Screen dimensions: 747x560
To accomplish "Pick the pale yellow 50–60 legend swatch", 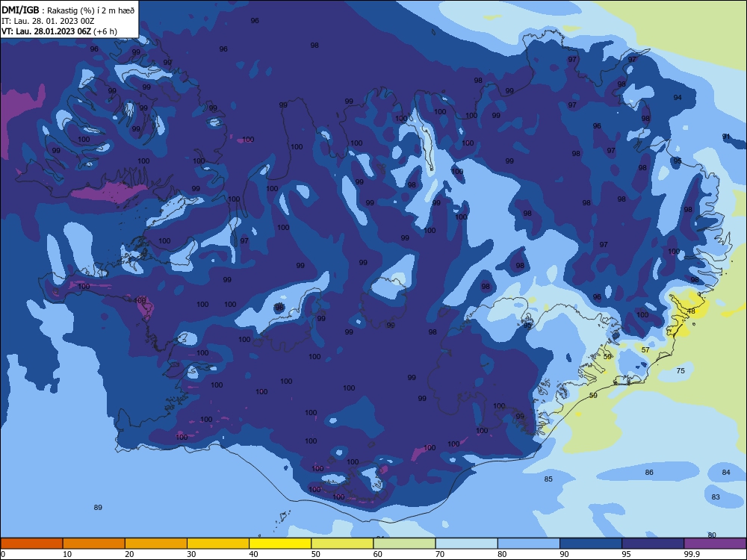I will pos(342,544).
